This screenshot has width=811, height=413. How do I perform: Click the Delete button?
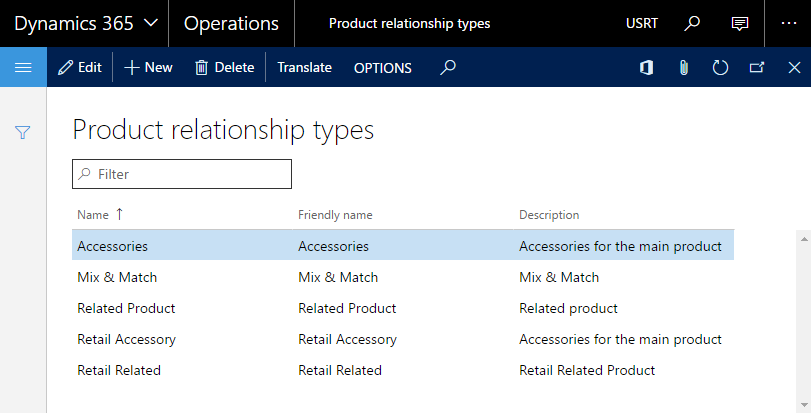point(224,67)
